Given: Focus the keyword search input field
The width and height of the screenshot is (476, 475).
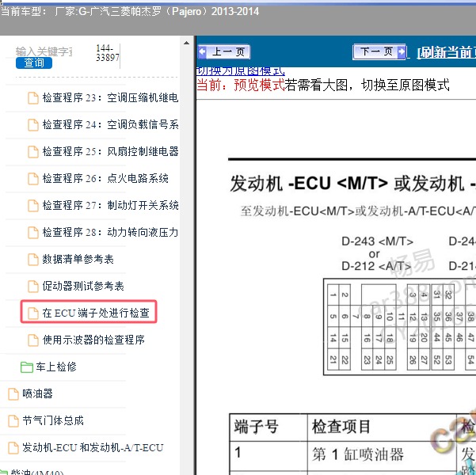Looking at the screenshot, I should [x=44, y=51].
